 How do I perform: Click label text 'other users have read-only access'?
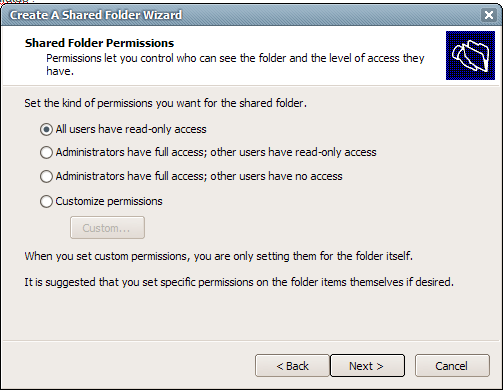293,152
